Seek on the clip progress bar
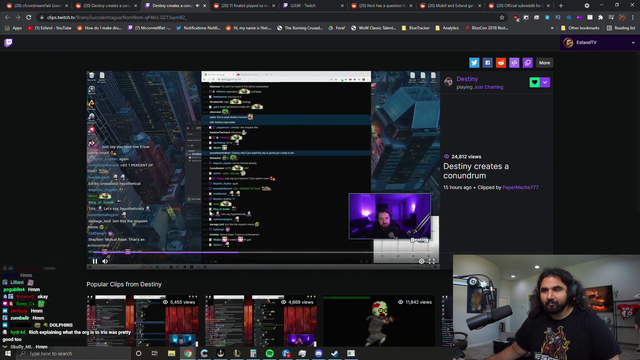This screenshot has width=640, height=360. pos(263,253)
